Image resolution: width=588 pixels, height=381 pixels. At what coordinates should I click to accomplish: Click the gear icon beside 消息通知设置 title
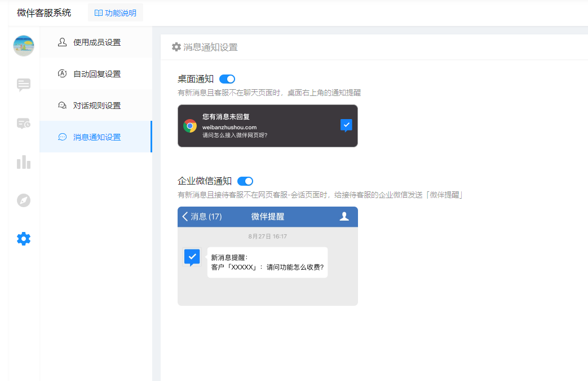[x=176, y=47]
